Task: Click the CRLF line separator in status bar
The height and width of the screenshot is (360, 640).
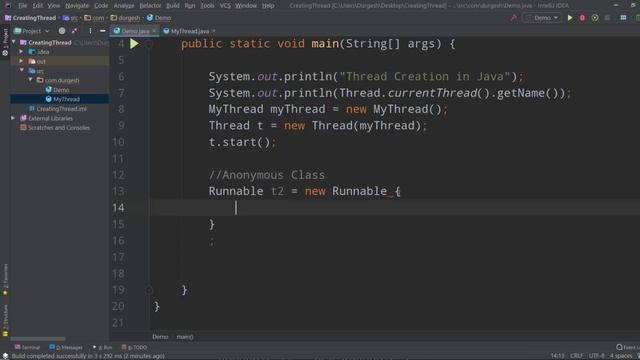Action: [576, 356]
